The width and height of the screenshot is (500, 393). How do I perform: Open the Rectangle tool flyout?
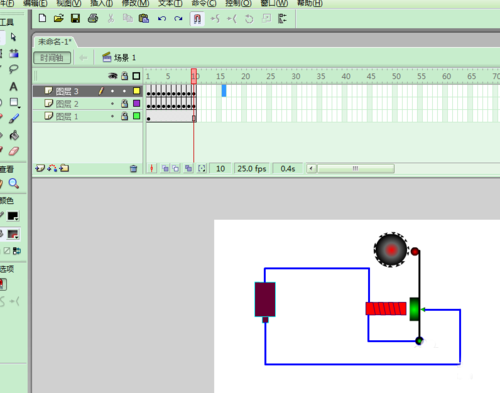coord(14,103)
